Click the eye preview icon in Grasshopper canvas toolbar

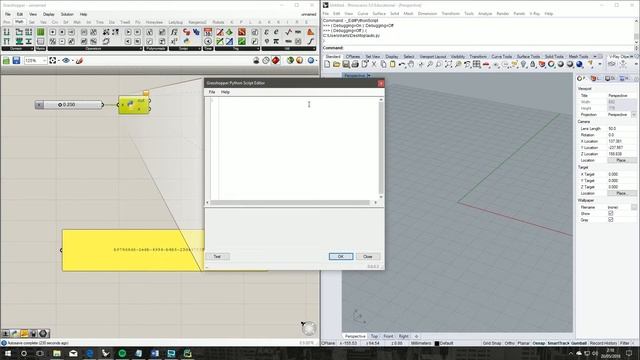66,60
